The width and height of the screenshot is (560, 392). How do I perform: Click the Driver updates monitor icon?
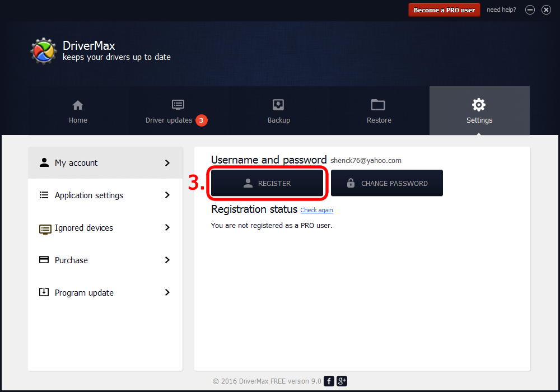(178, 105)
